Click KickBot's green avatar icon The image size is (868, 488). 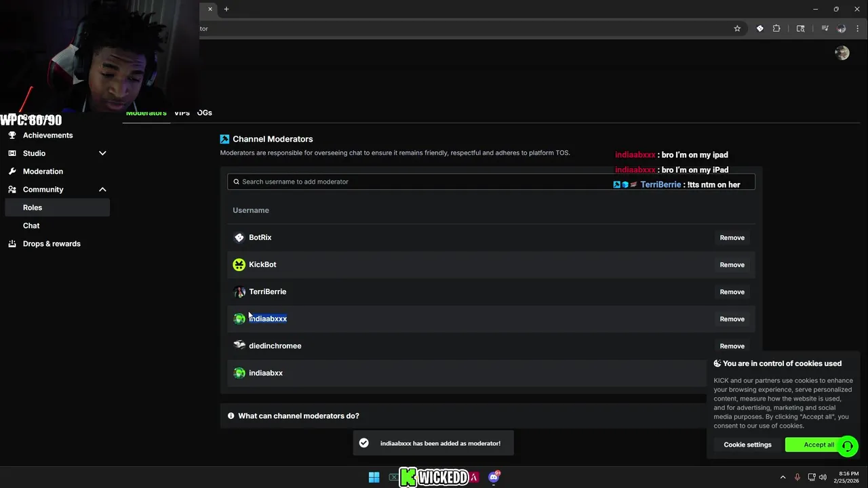point(239,264)
